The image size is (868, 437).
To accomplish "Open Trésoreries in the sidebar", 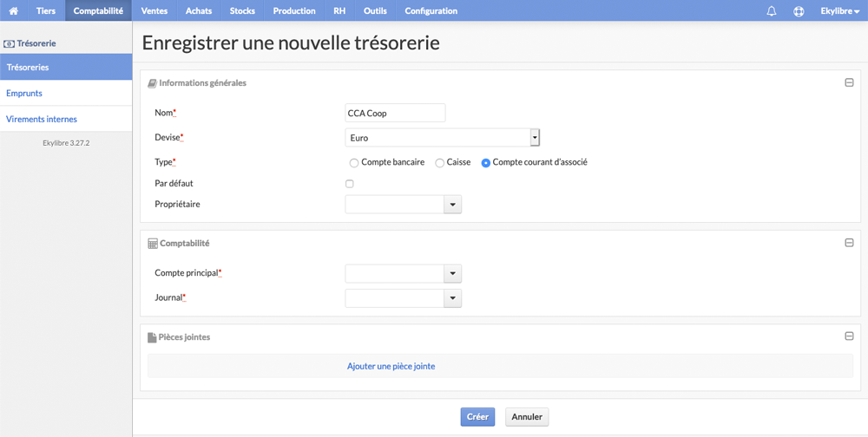I will 66,67.
